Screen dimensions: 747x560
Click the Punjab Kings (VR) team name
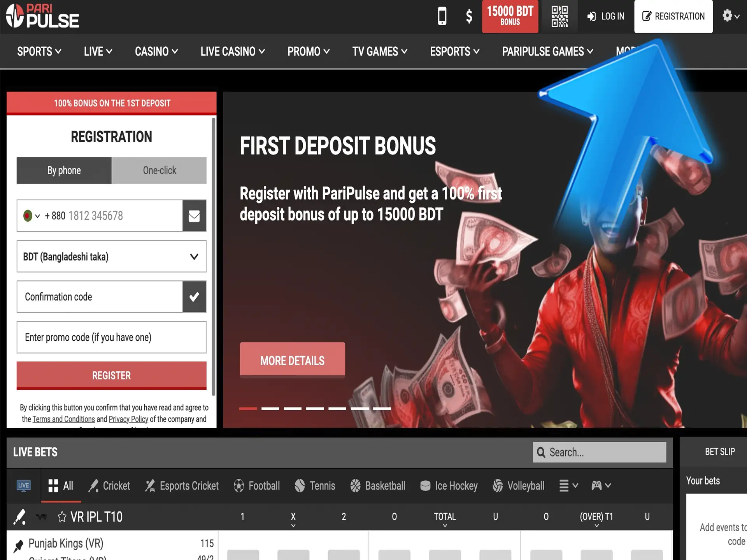[66, 543]
